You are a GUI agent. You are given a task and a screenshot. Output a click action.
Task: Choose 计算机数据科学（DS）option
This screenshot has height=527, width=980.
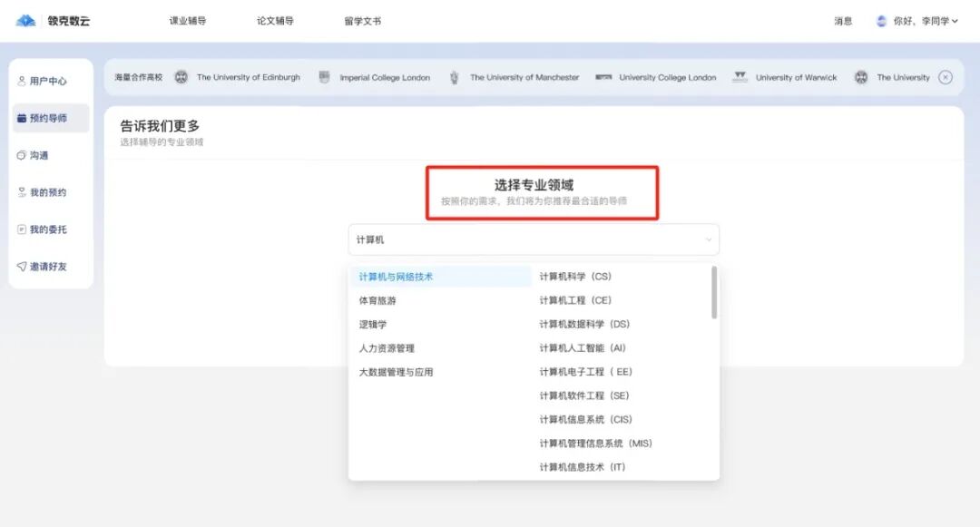pos(584,324)
